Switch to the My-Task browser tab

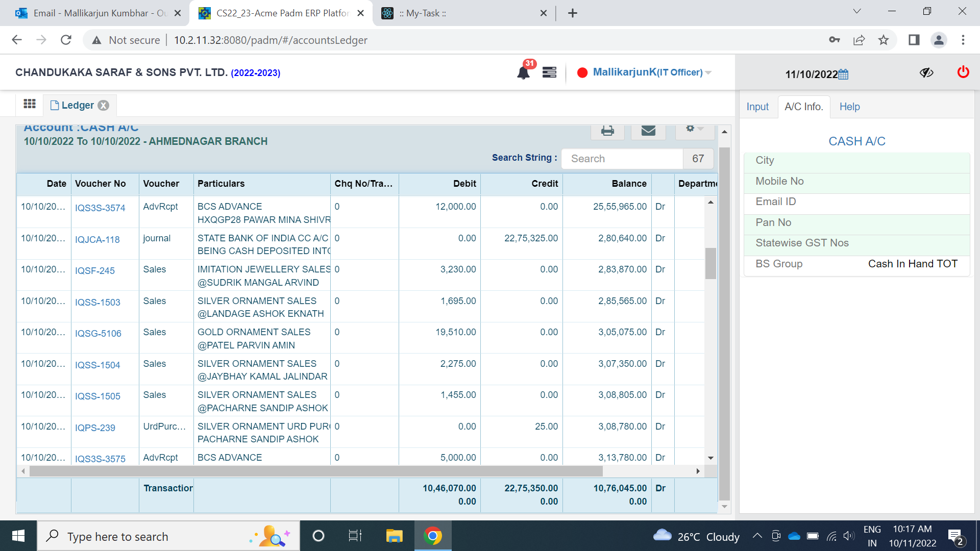pyautogui.click(x=463, y=13)
